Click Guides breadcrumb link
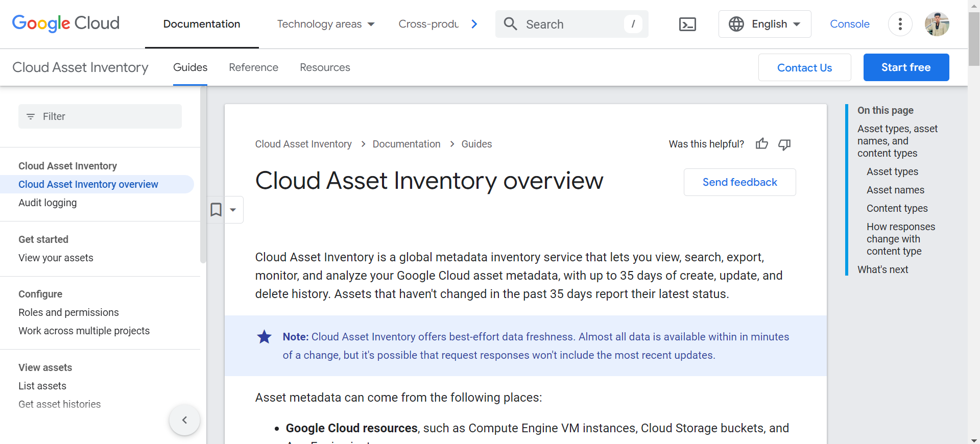The height and width of the screenshot is (444, 980). [476, 144]
